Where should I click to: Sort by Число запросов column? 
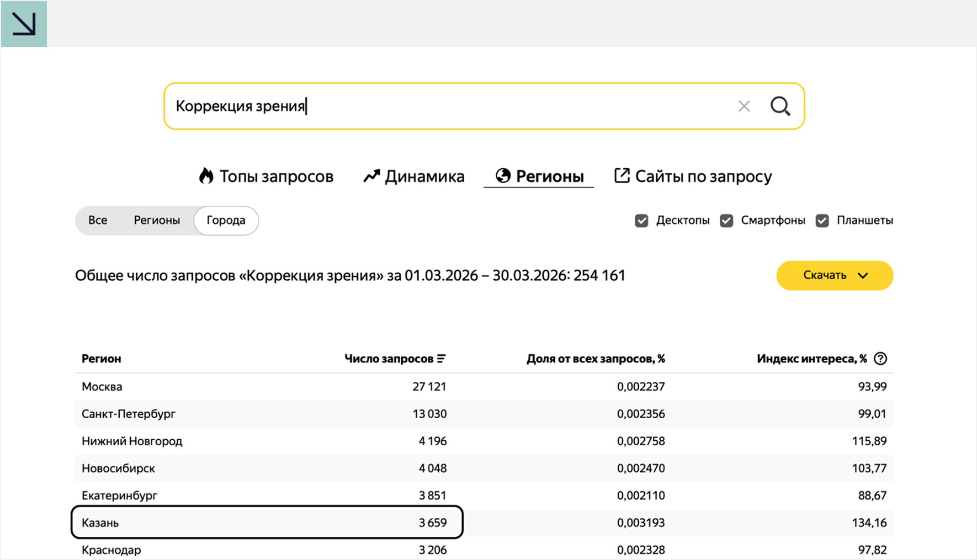394,359
